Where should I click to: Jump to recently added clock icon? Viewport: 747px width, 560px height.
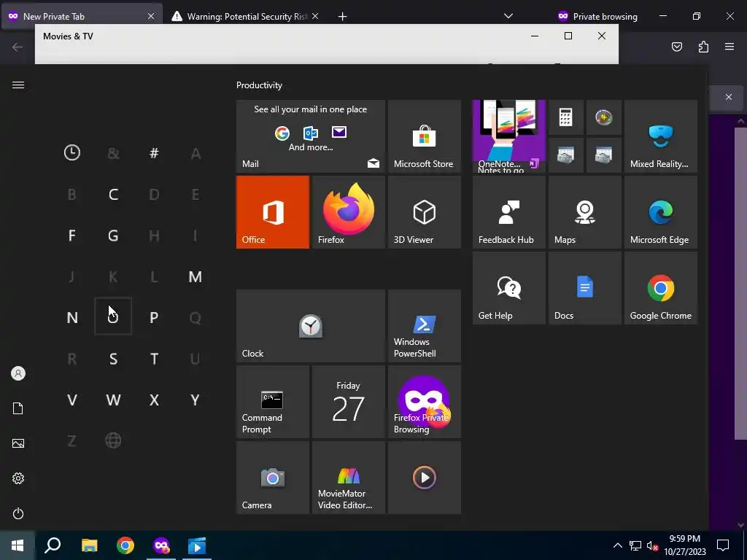click(72, 153)
